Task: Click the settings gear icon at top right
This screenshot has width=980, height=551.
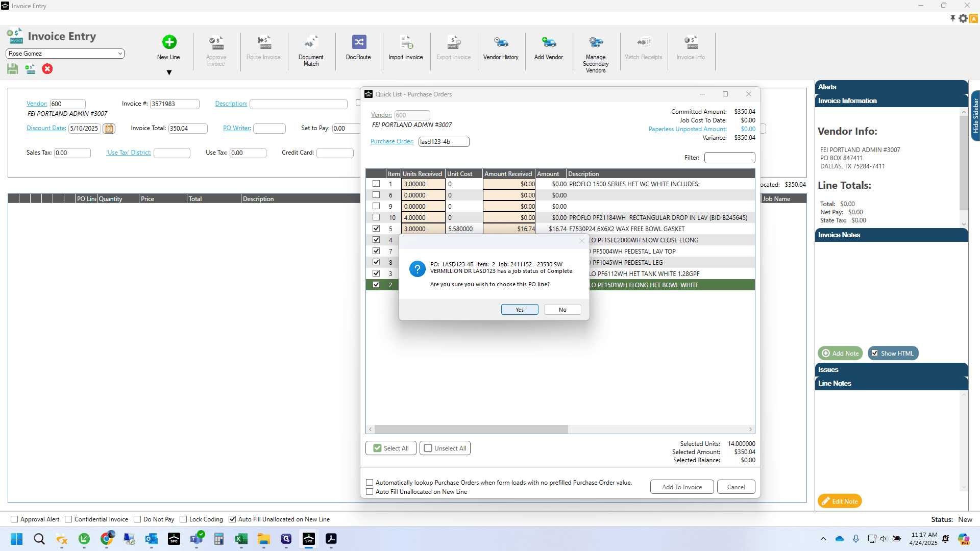Action: [963, 18]
